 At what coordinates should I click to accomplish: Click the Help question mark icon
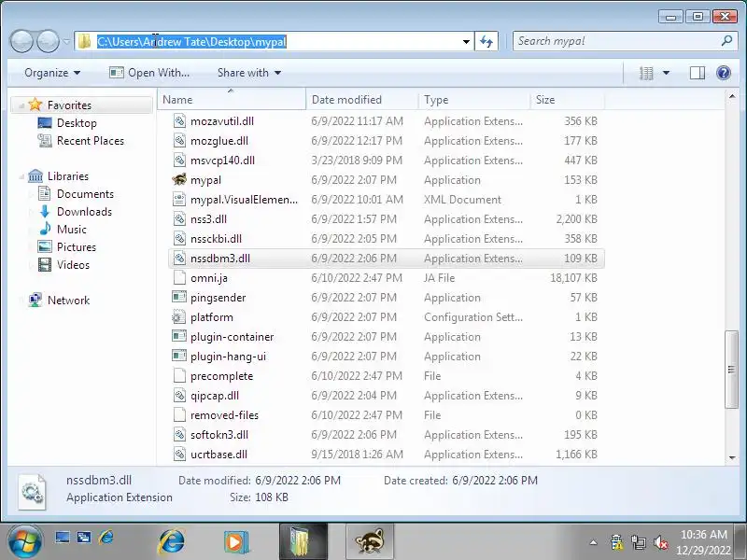(724, 73)
